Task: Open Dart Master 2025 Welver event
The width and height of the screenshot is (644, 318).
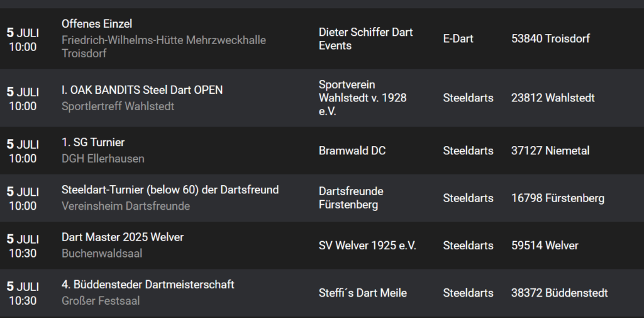Action: (x=123, y=237)
